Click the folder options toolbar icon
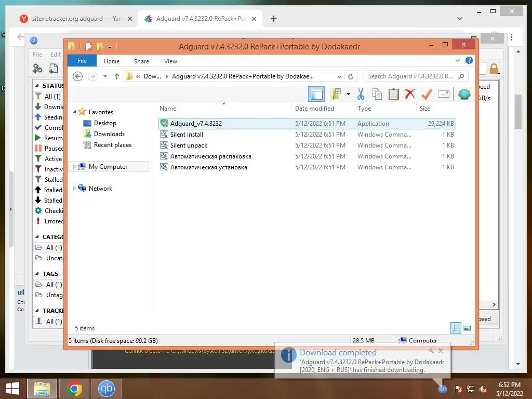The height and width of the screenshot is (399, 532). point(336,94)
